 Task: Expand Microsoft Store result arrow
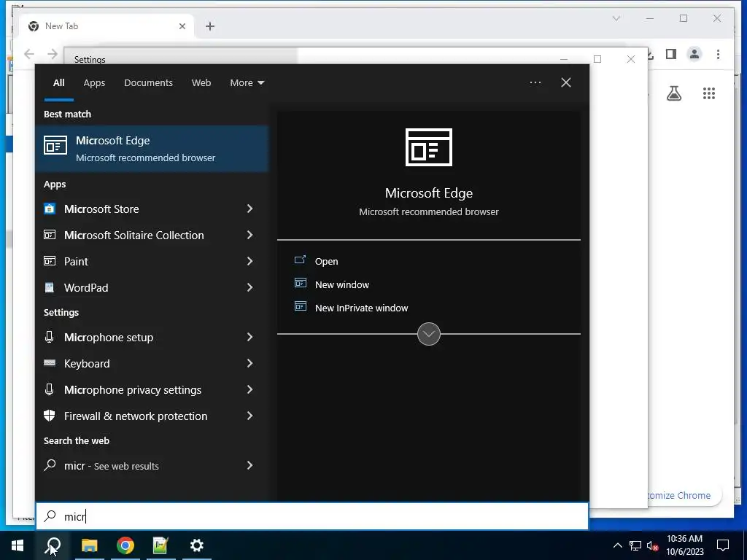tap(249, 209)
